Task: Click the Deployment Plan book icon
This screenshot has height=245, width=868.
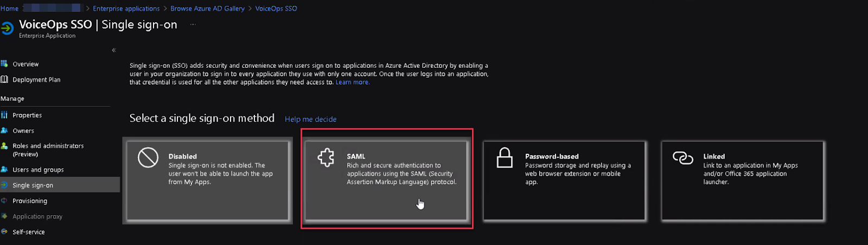Action: point(4,80)
